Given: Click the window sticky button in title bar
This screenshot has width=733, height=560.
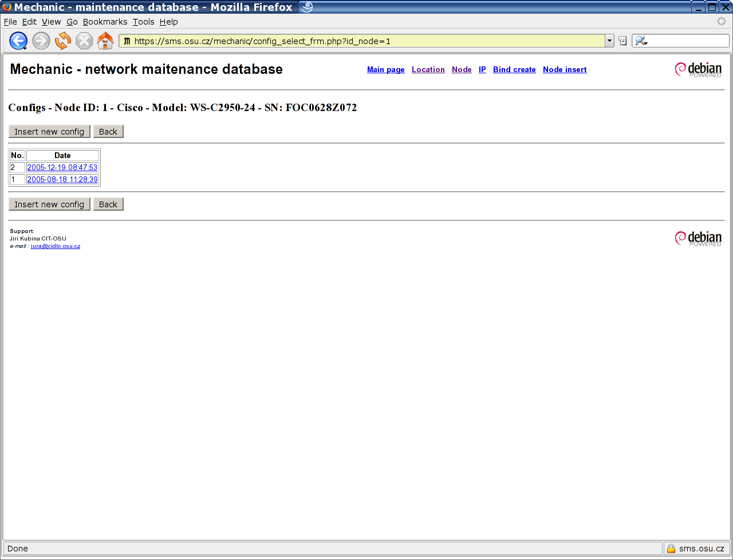Looking at the screenshot, I should [x=308, y=7].
